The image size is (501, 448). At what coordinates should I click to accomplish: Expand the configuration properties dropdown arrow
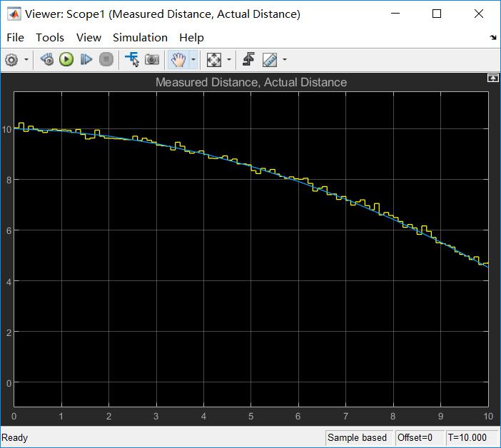click(26, 59)
